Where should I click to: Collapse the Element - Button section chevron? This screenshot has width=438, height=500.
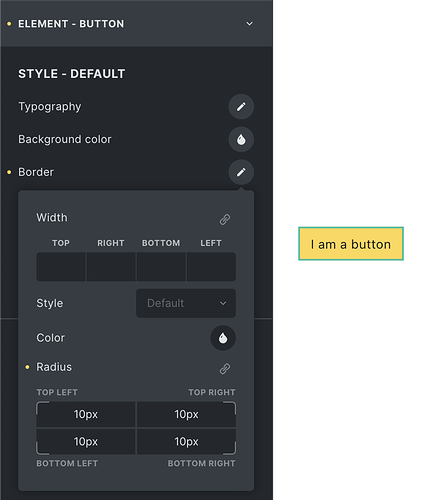[x=249, y=24]
